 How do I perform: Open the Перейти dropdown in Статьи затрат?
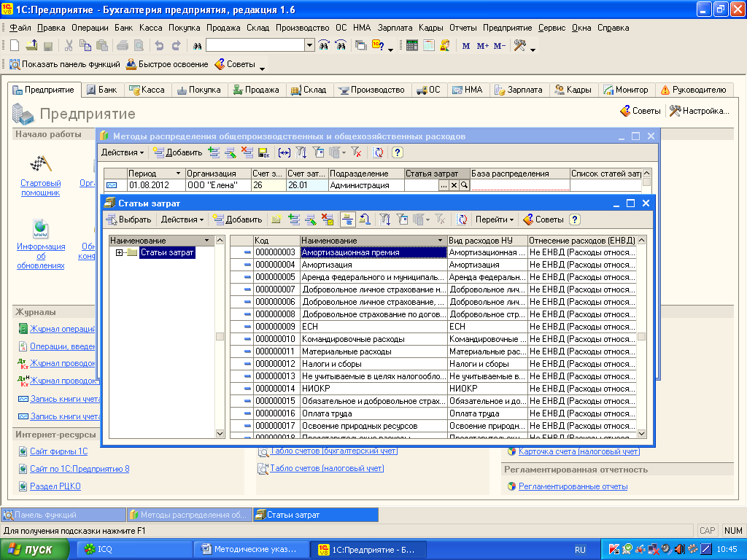(495, 219)
